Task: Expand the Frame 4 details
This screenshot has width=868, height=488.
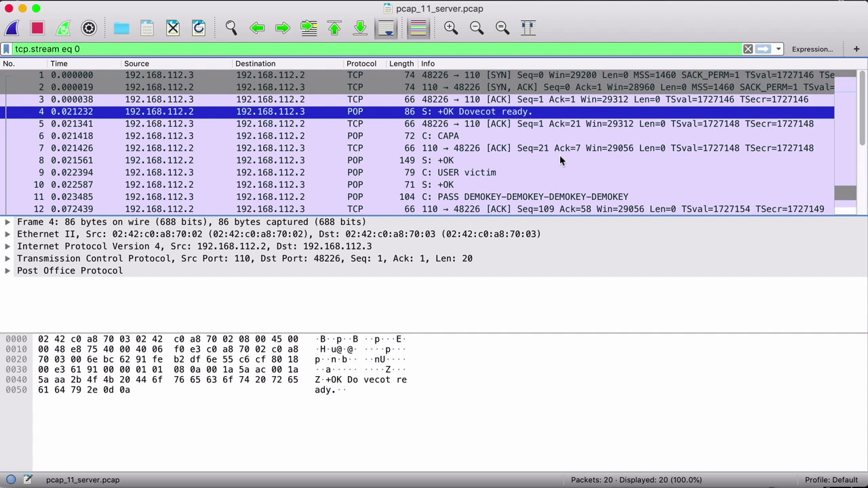Action: 7,222
